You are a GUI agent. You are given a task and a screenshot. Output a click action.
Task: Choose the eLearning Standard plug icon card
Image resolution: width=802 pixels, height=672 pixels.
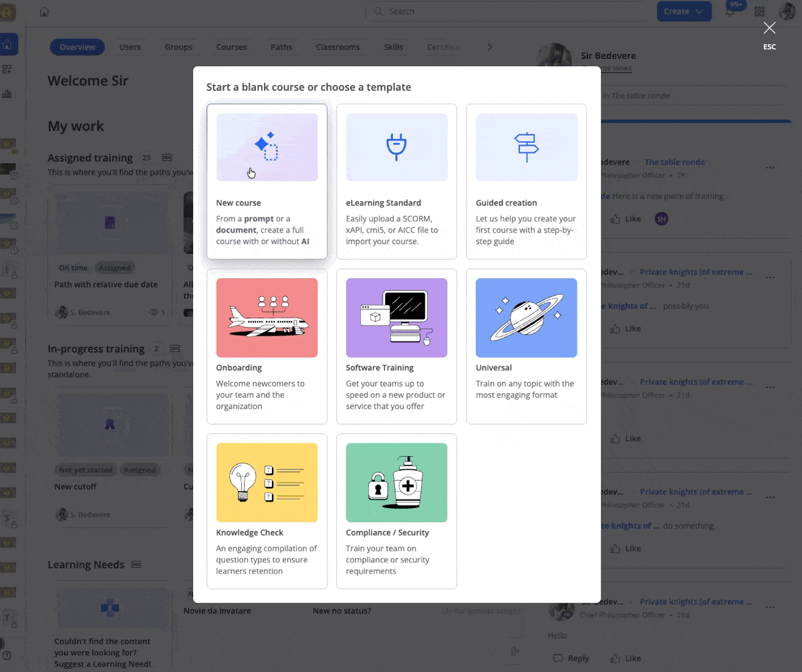[396, 147]
